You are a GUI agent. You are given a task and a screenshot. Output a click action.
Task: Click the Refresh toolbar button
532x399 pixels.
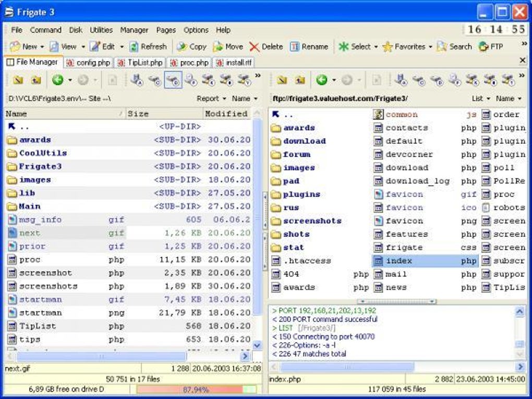(x=148, y=46)
